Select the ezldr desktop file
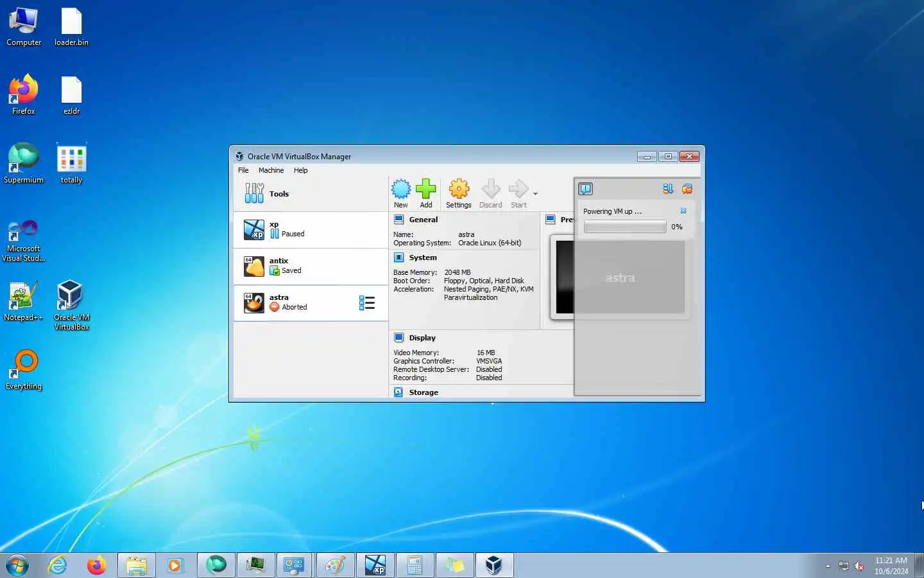The image size is (924, 578). click(x=71, y=95)
